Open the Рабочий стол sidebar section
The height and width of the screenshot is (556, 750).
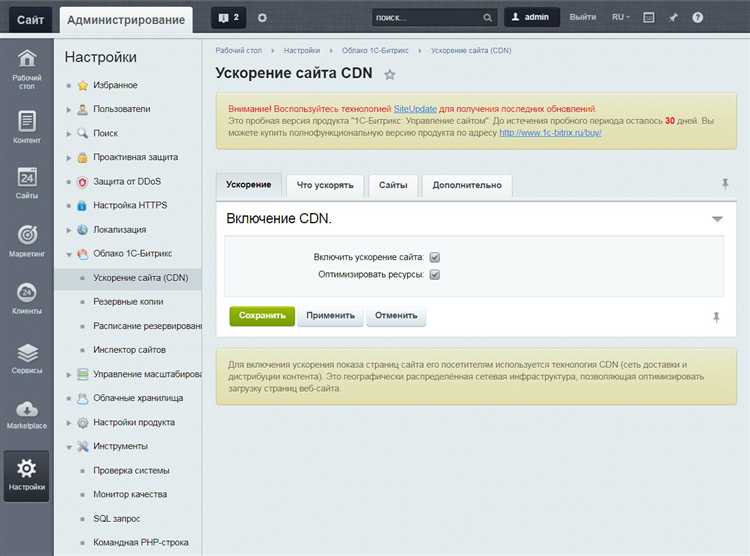[x=27, y=69]
